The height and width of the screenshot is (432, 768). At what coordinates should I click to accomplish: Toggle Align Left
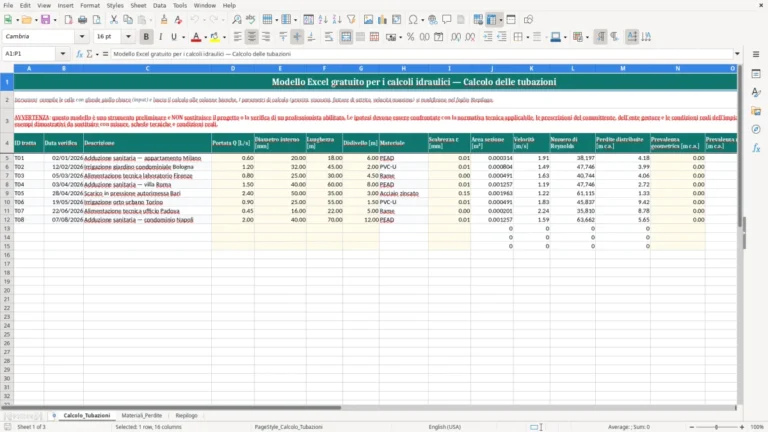coord(238,37)
